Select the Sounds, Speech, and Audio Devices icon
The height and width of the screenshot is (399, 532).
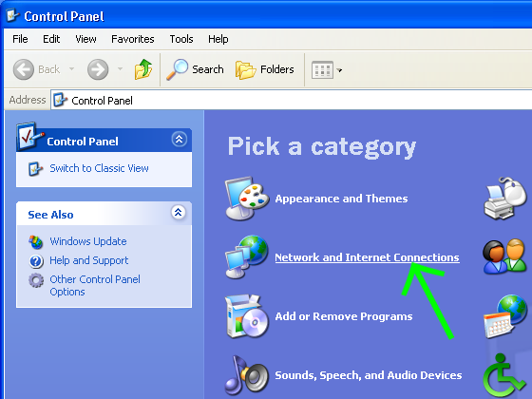(x=247, y=375)
